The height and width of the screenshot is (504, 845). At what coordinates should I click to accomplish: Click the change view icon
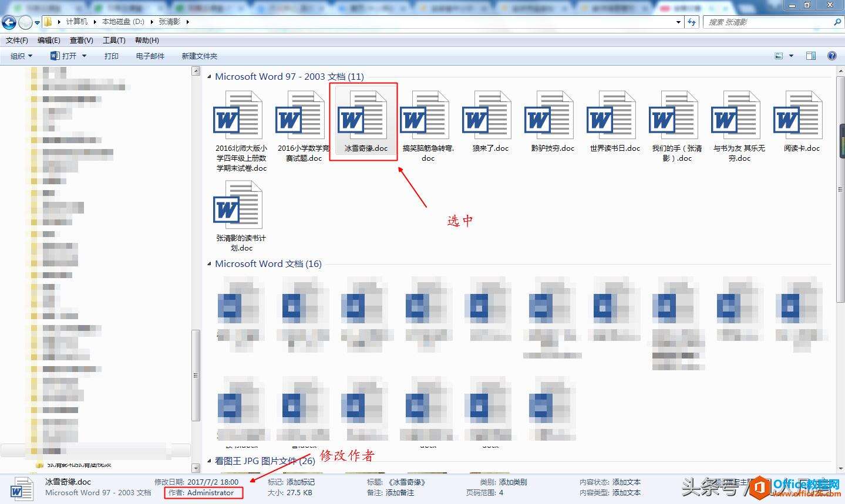tap(779, 56)
